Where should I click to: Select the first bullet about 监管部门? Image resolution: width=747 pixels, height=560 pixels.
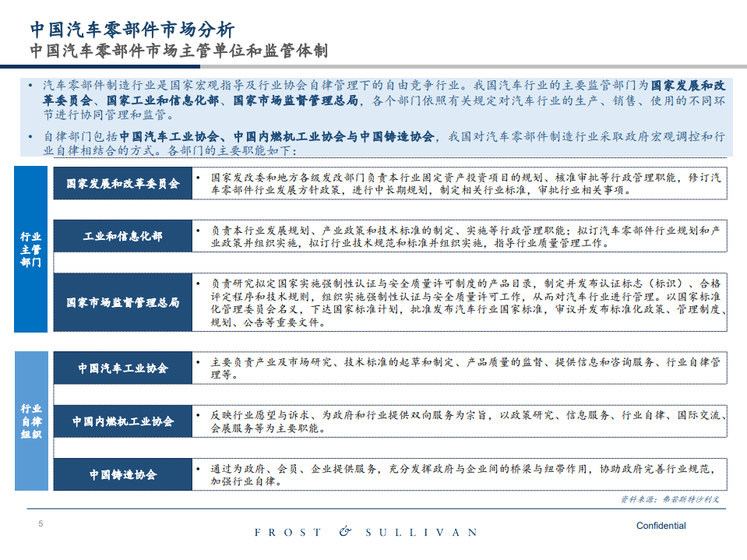pos(382,100)
